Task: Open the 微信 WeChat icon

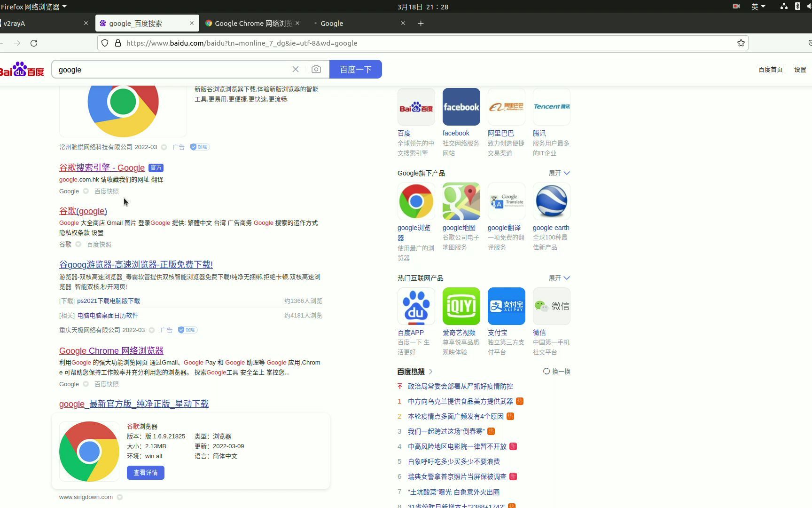Action: 552,306
